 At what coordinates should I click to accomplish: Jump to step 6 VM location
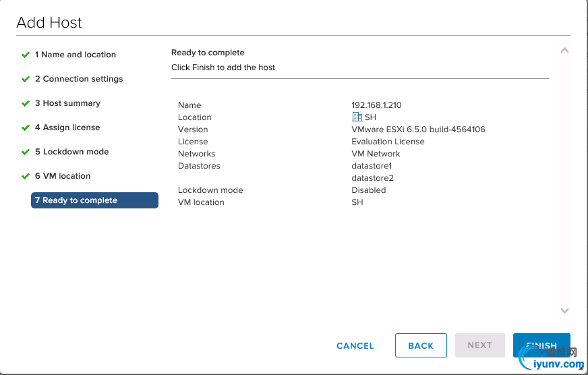point(63,176)
